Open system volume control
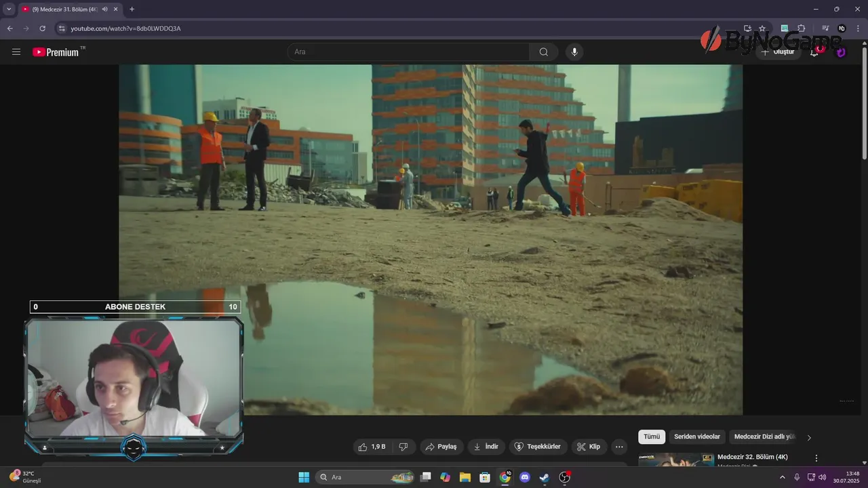868x488 pixels. [823, 477]
